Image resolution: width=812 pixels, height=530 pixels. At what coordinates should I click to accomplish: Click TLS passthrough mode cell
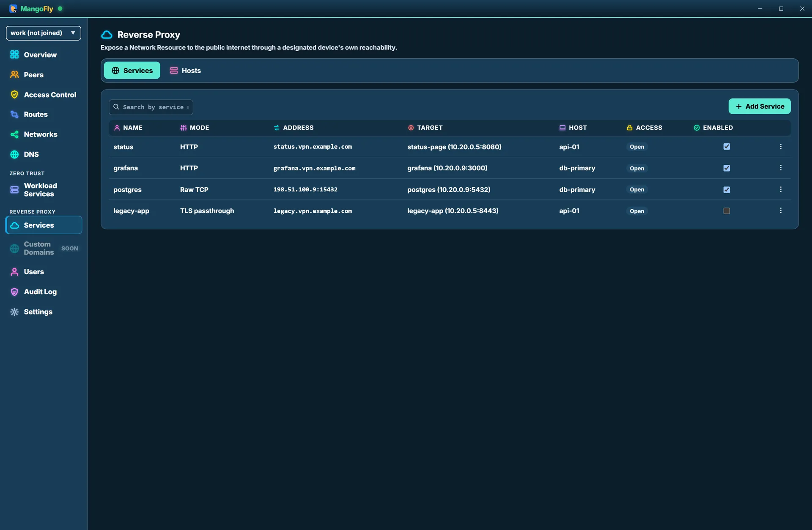pos(207,210)
